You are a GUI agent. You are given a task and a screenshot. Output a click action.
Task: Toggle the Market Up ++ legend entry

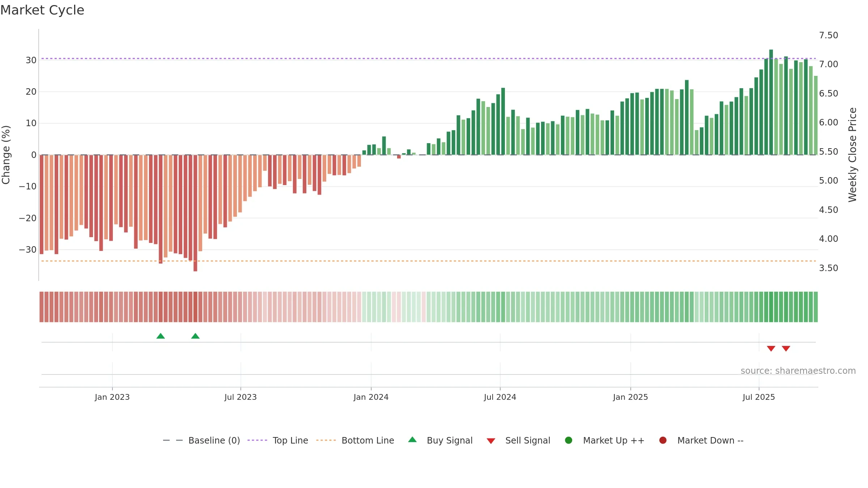point(605,440)
